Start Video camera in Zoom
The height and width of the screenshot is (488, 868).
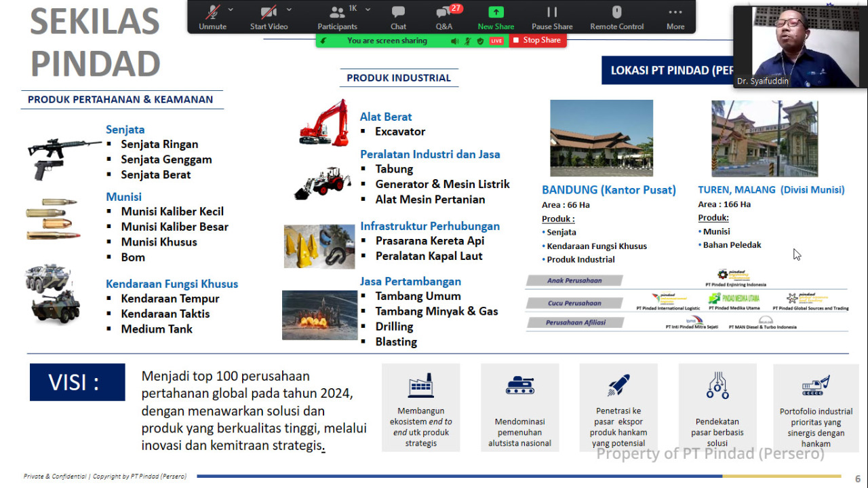[x=269, y=16]
